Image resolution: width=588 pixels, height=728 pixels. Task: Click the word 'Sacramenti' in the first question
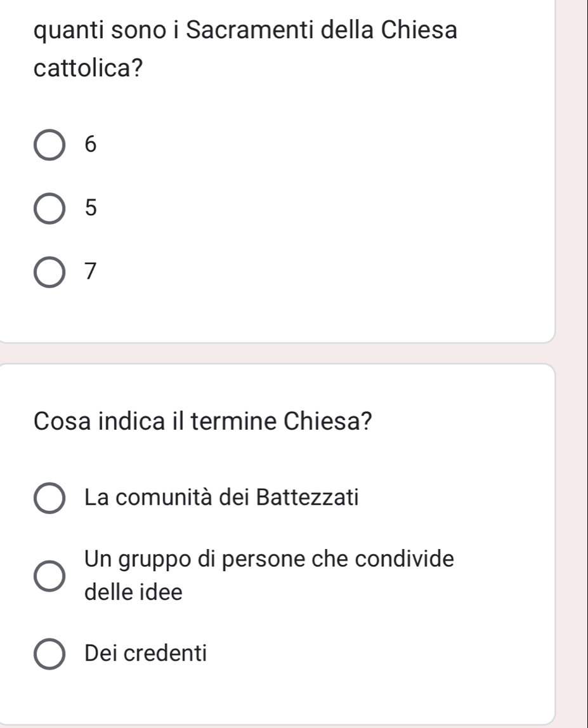[x=250, y=30]
